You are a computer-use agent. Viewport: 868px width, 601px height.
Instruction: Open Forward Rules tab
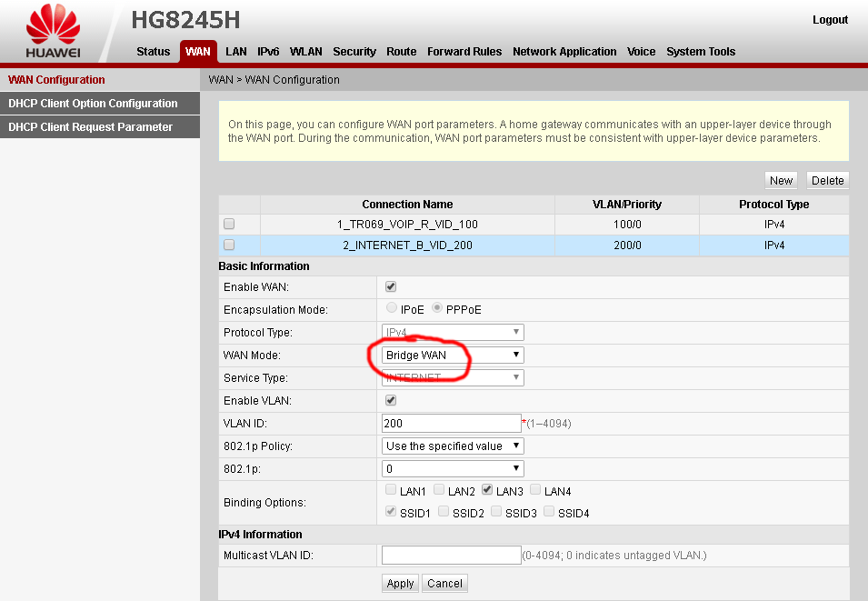464,52
